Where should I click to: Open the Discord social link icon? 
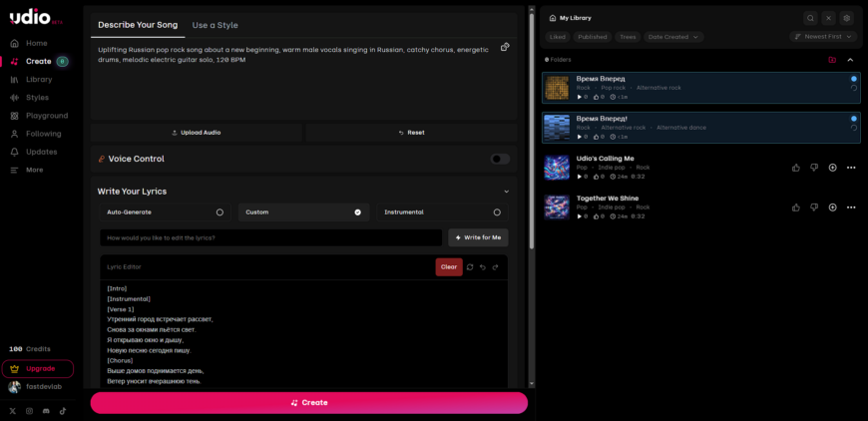[47, 411]
